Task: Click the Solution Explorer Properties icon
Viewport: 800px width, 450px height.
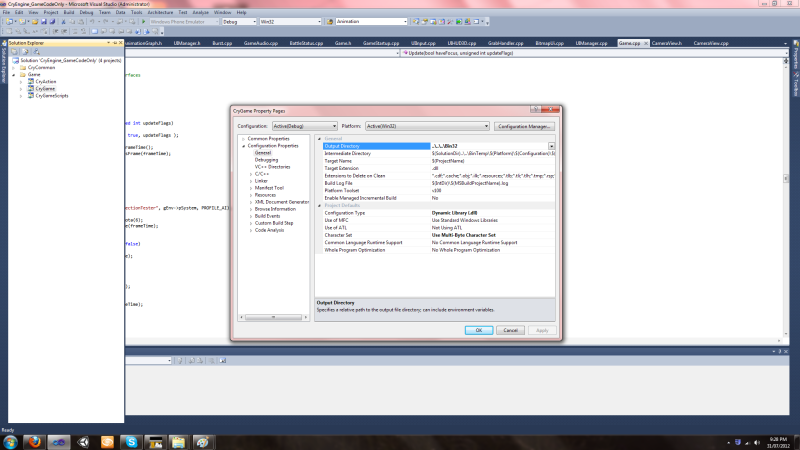Action: [x=14, y=52]
